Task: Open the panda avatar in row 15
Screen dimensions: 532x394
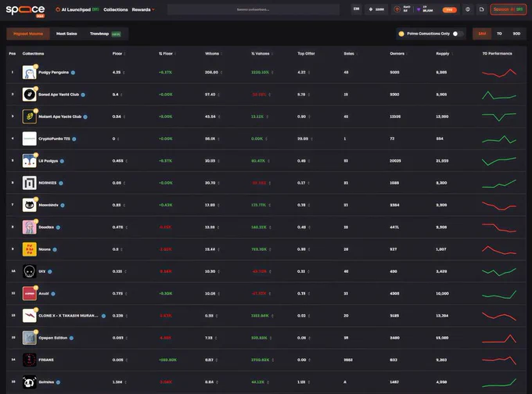Action: coord(29,382)
